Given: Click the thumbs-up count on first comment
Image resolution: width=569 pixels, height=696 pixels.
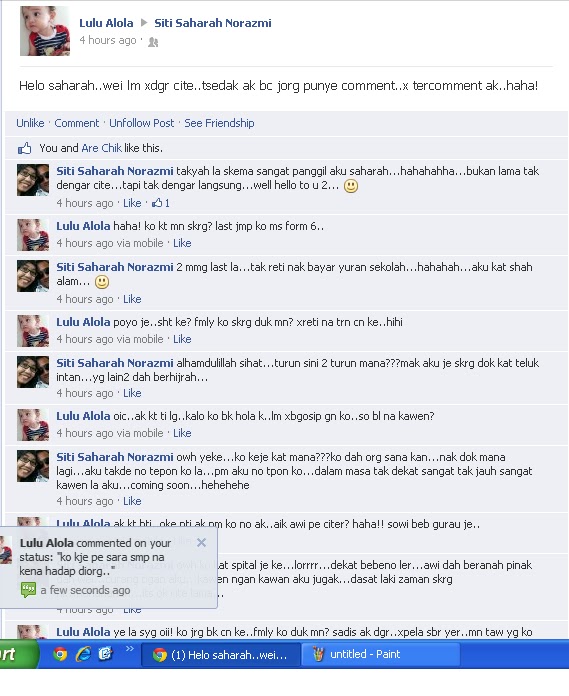Looking at the screenshot, I should coord(161,203).
